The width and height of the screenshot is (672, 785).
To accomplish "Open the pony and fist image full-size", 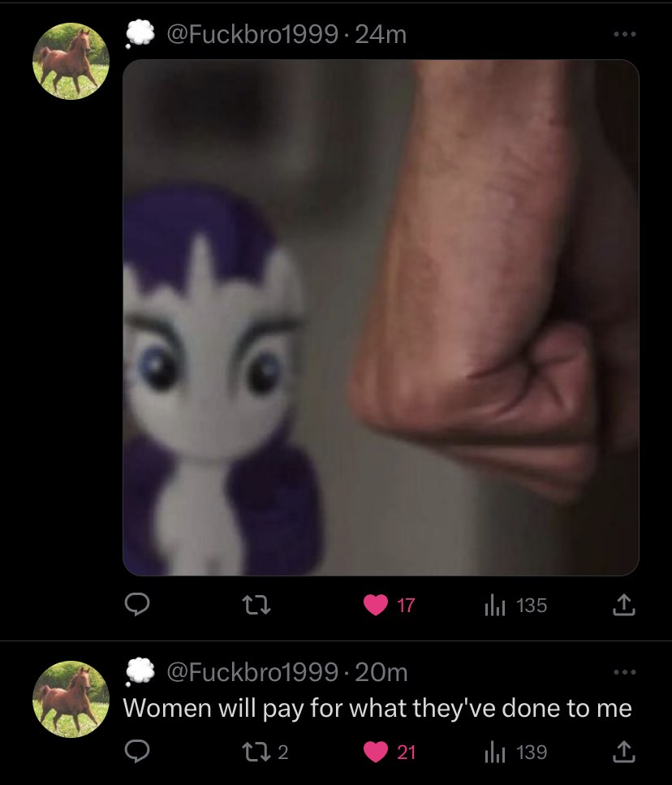I will coord(381,317).
